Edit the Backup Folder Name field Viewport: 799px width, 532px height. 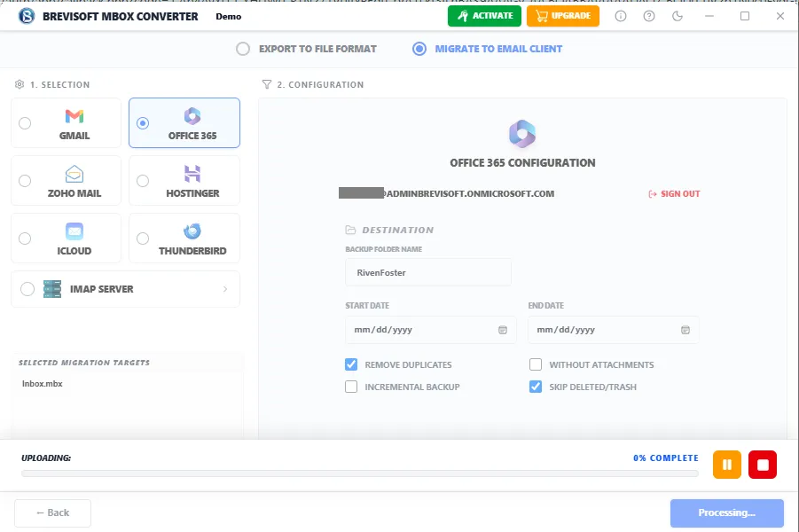point(428,272)
